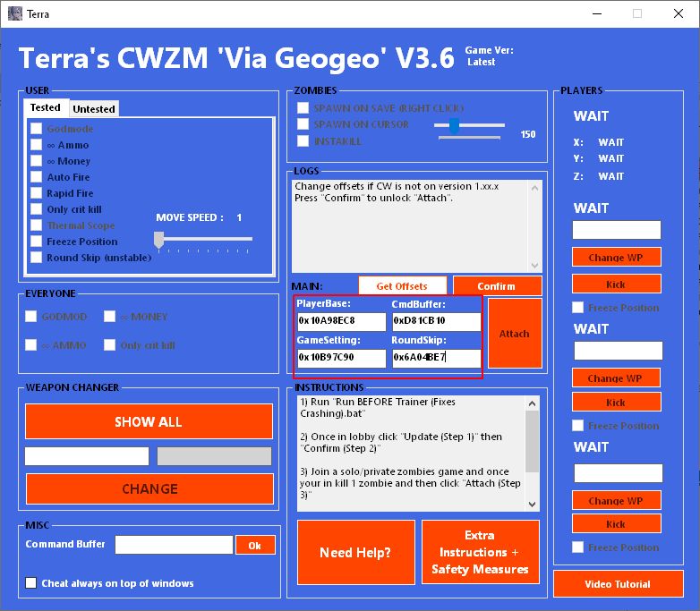Click the Move Speed slider handle

click(158, 240)
